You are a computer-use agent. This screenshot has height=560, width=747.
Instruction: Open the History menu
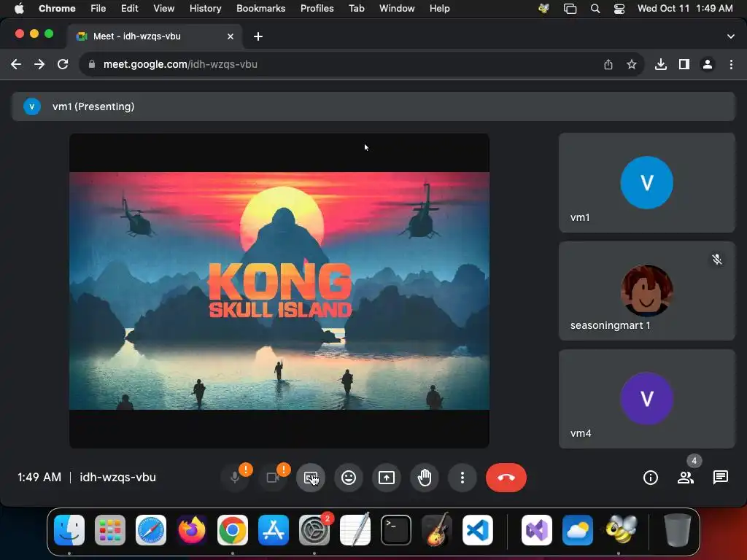coord(205,9)
